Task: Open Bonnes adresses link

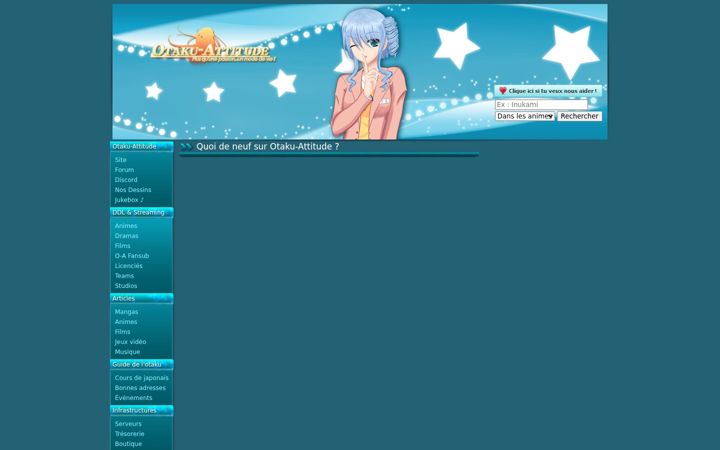Action: click(140, 388)
